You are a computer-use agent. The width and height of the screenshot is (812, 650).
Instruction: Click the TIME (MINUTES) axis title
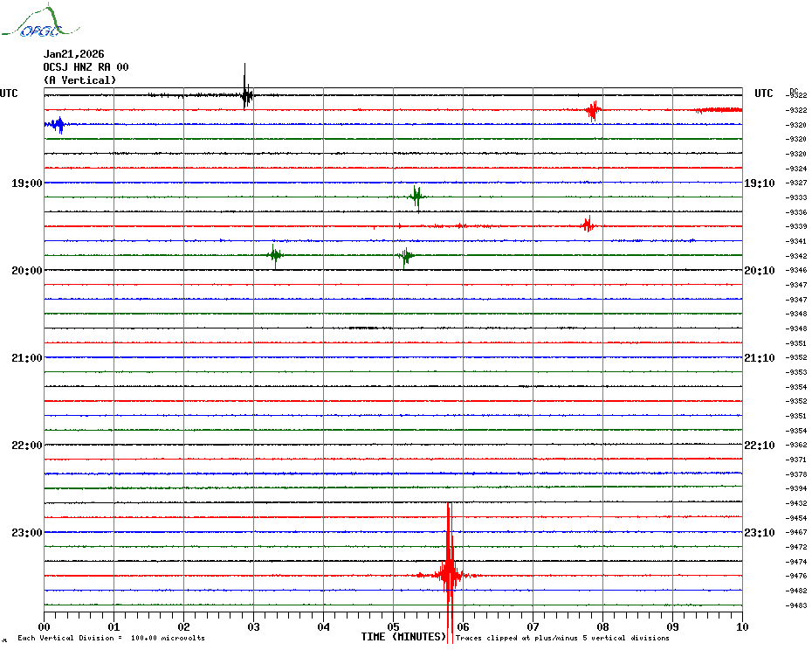(403, 638)
